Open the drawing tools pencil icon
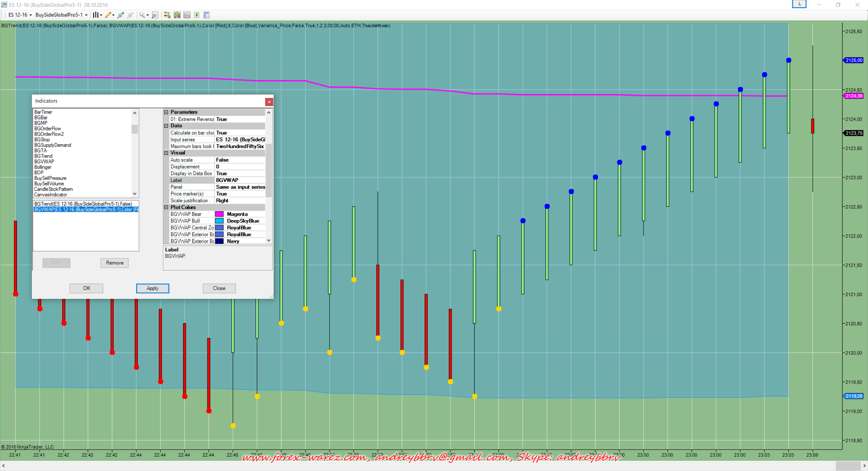The width and height of the screenshot is (868, 471). tap(108, 15)
